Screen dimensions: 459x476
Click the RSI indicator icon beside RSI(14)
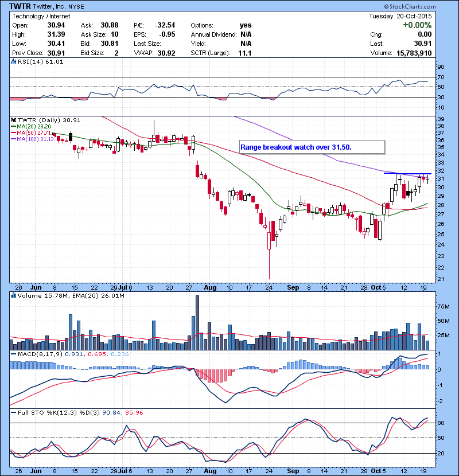click(x=14, y=61)
